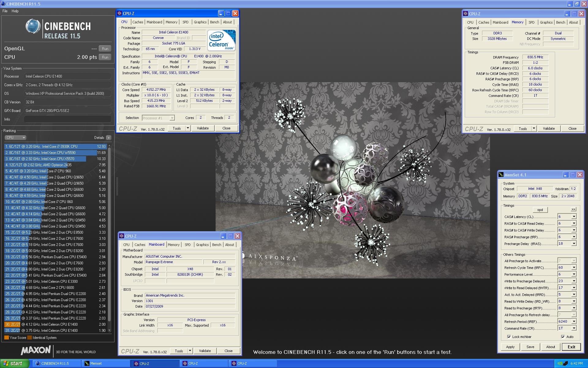
Task: Open the Help menu in CINEBENCH
Action: point(15,11)
